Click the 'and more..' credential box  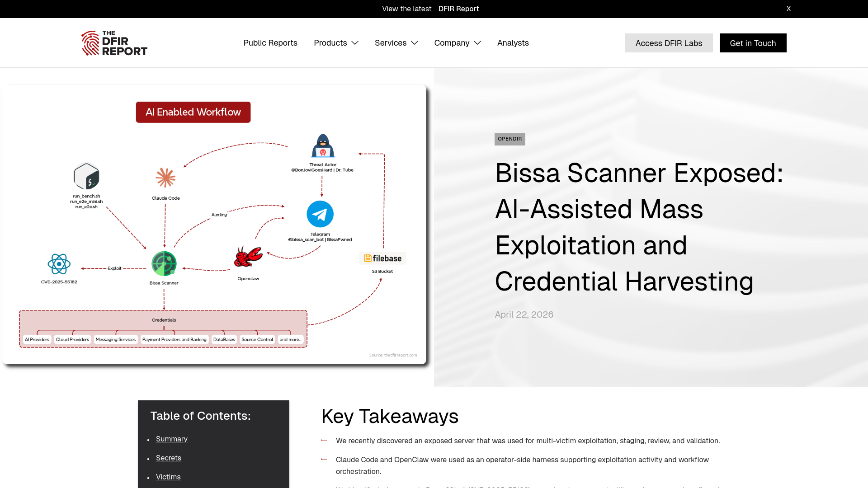click(x=290, y=339)
